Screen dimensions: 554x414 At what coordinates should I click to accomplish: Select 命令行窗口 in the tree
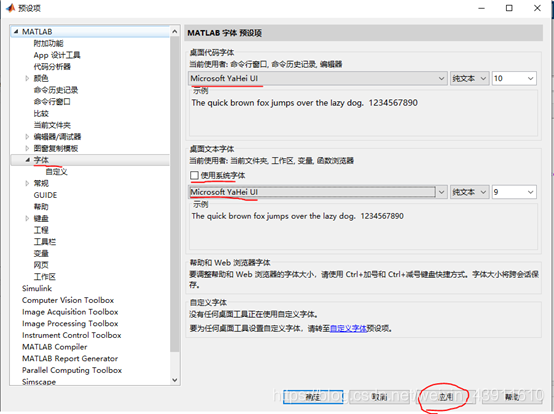(52, 101)
